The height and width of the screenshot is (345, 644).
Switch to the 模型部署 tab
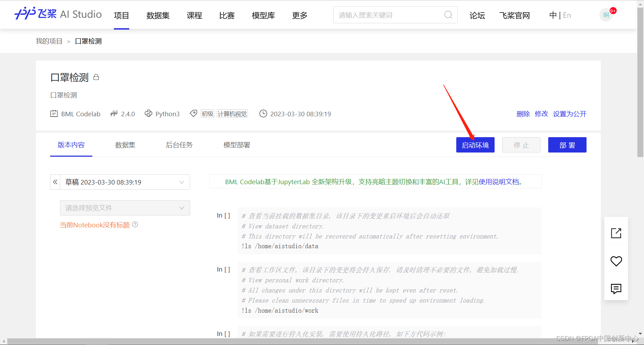[x=237, y=145]
